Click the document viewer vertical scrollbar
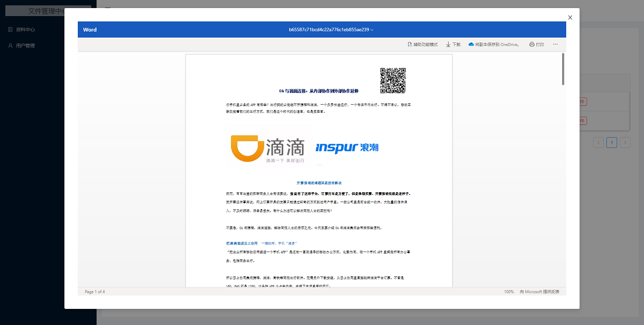 click(563, 69)
